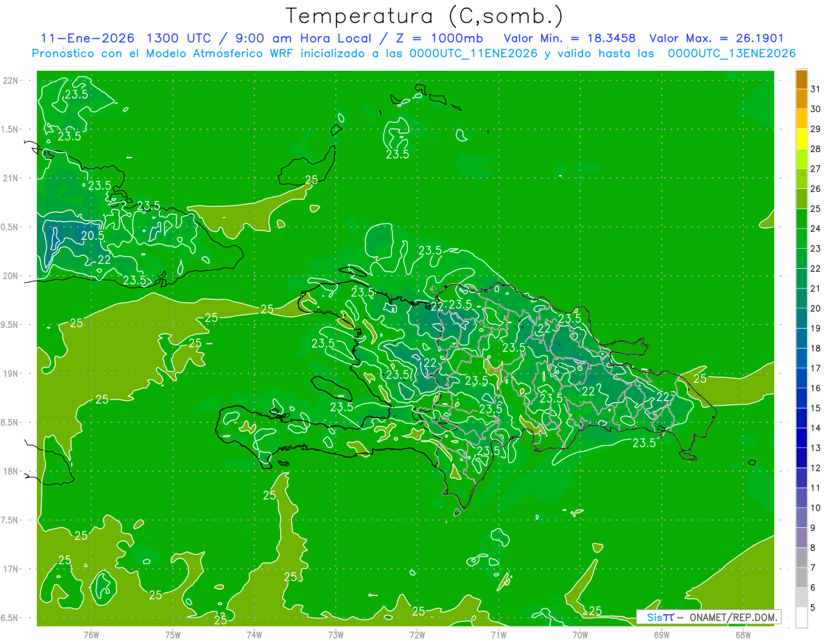Click the "20N" latitude label
834x644 pixels.
pos(10,276)
